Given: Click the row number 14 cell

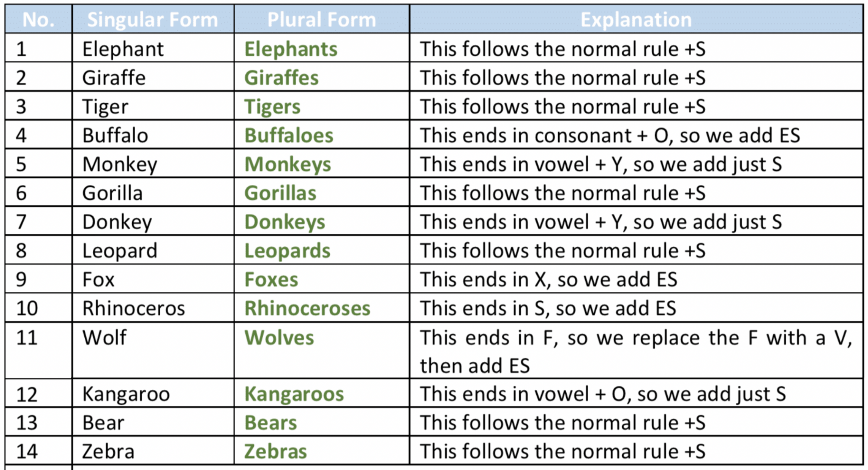Looking at the screenshot, I should pyautogui.click(x=39, y=451).
